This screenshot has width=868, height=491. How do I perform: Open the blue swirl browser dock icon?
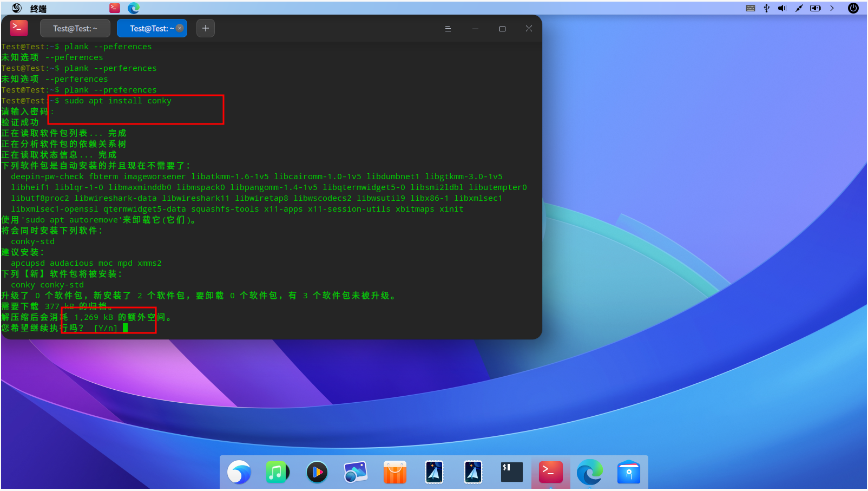pos(239,473)
